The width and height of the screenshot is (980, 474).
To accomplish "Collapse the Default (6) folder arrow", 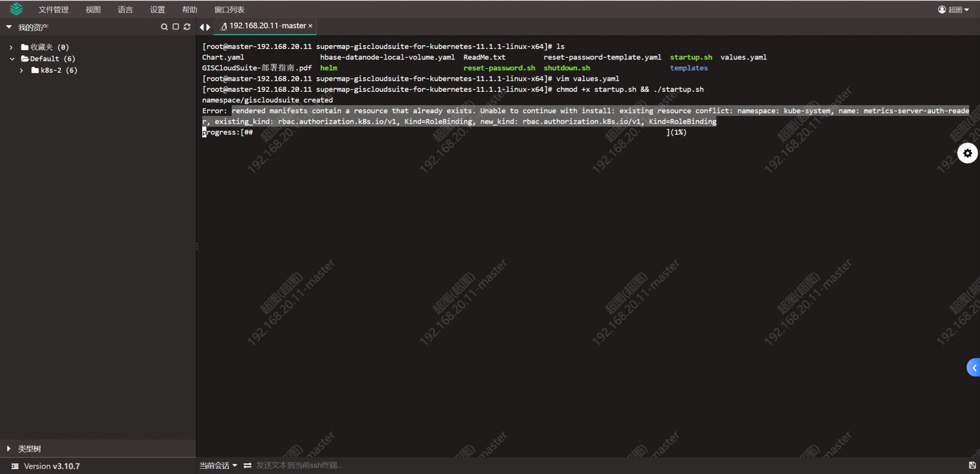I will pyautogui.click(x=12, y=59).
